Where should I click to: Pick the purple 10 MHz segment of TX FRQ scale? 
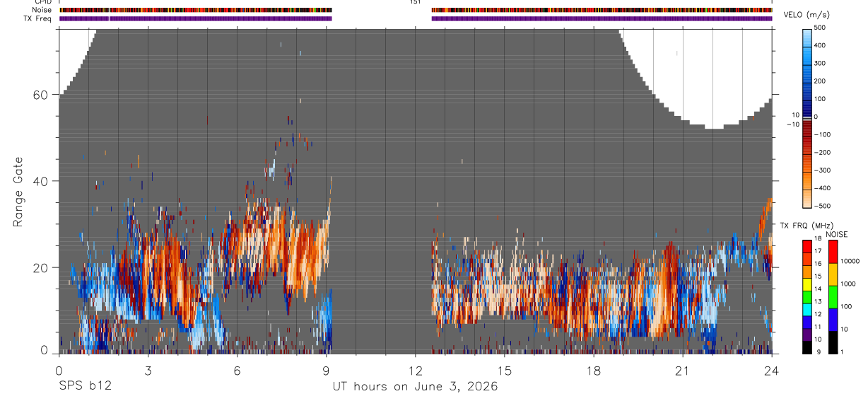click(x=807, y=335)
